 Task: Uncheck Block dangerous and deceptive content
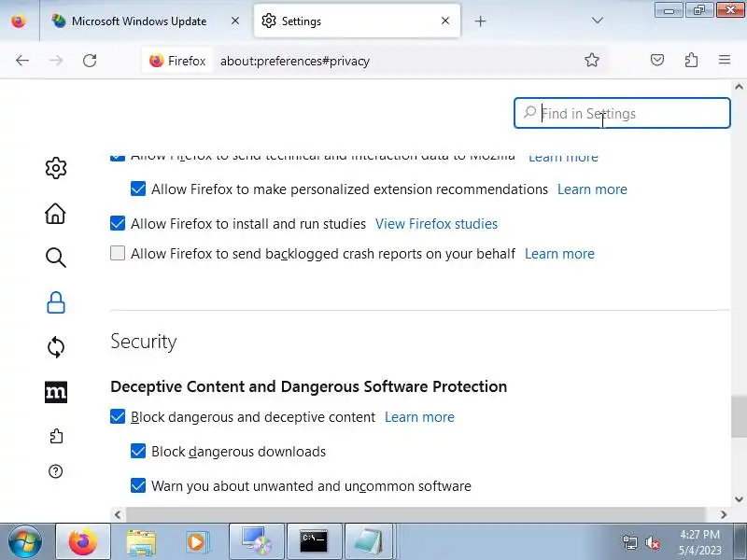118,416
